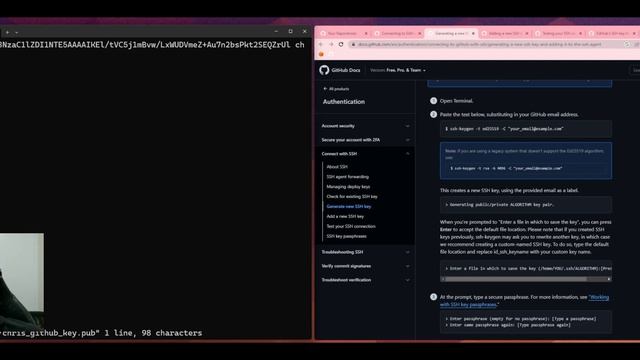Go forward in the browser

331,44
